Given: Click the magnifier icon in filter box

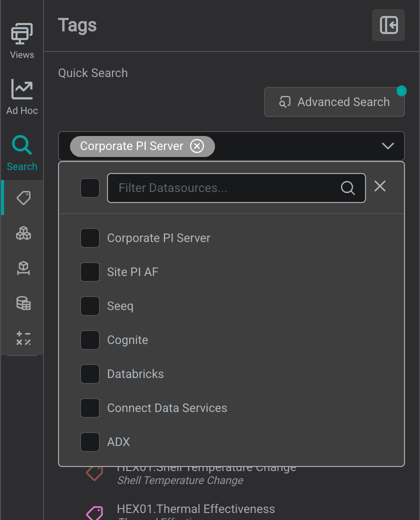Looking at the screenshot, I should pyautogui.click(x=347, y=188).
